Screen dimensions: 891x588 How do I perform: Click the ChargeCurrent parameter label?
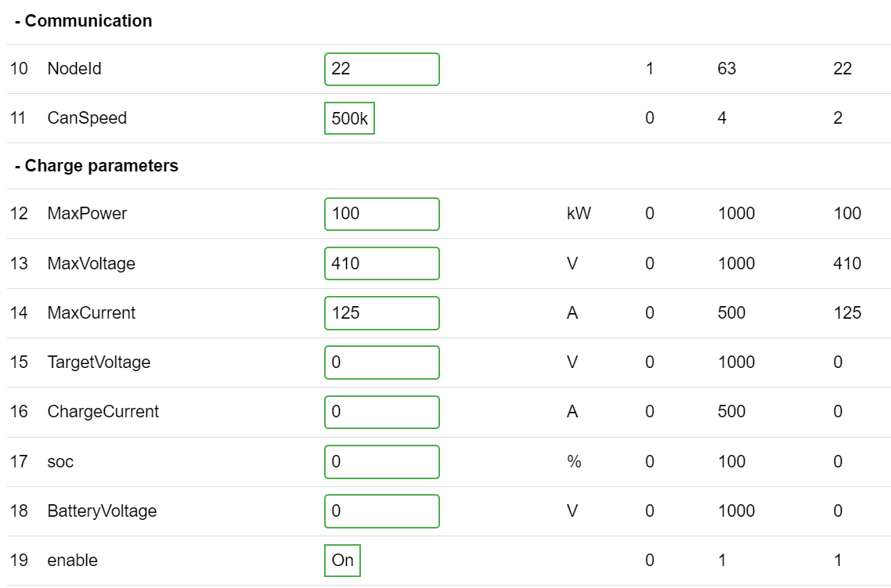pyautogui.click(x=103, y=412)
